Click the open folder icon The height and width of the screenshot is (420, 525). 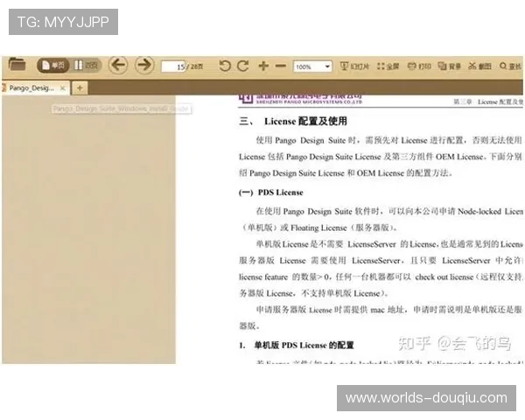click(x=17, y=65)
